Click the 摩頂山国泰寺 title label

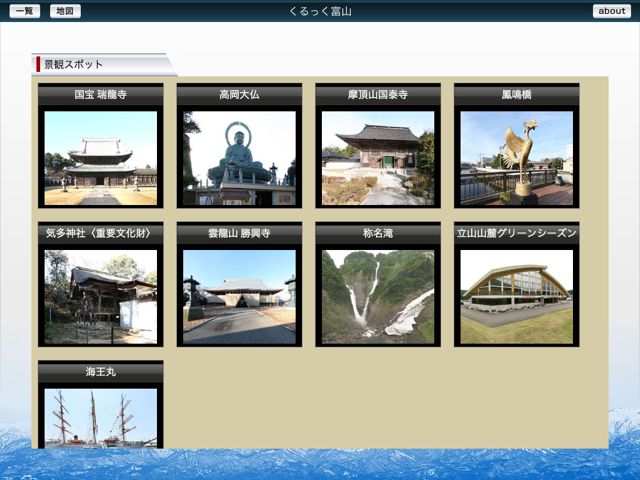[378, 95]
